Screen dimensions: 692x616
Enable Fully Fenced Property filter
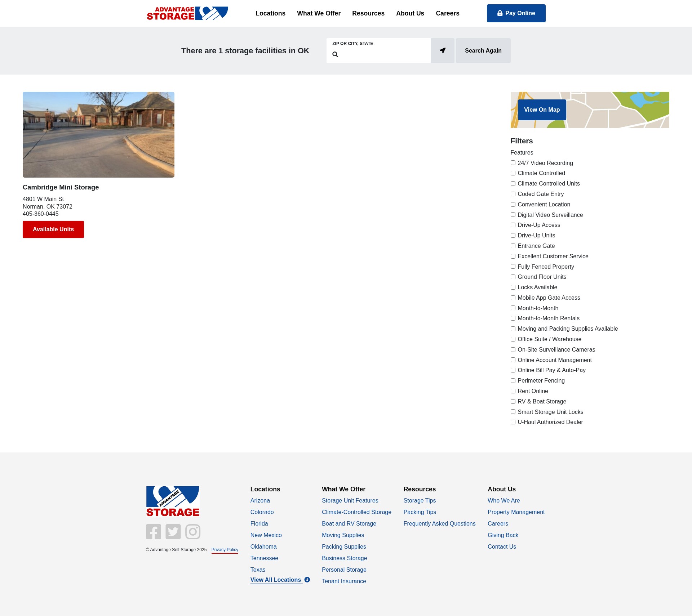(x=513, y=267)
